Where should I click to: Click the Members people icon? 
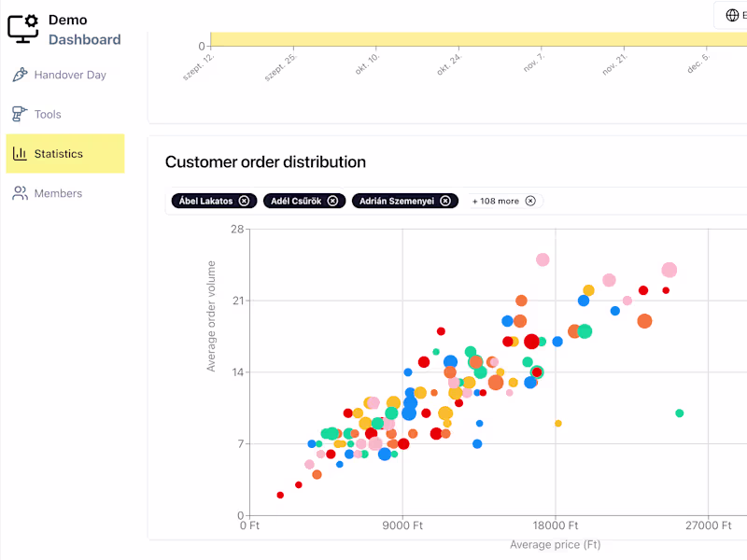click(x=20, y=193)
